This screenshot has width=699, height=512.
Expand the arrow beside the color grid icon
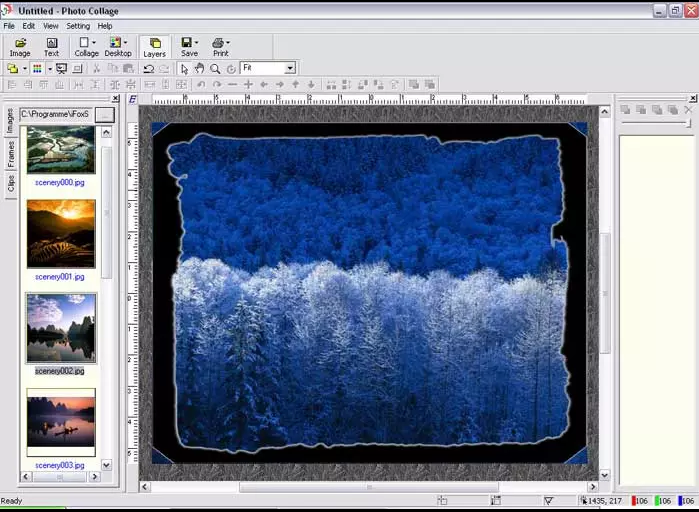50,69
